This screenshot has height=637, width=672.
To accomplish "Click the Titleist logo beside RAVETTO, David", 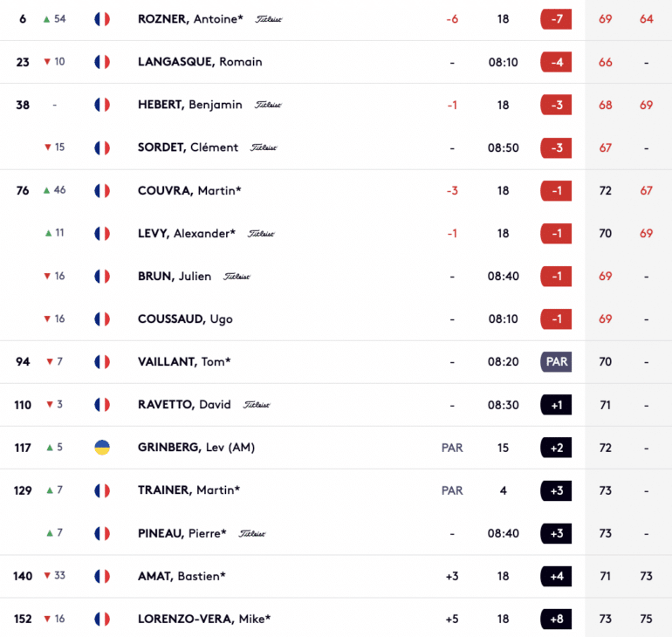I will [x=257, y=405].
